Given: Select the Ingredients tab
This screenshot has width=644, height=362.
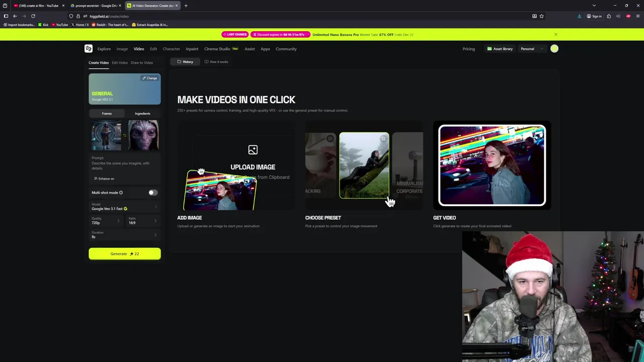Looking at the screenshot, I should tap(142, 114).
